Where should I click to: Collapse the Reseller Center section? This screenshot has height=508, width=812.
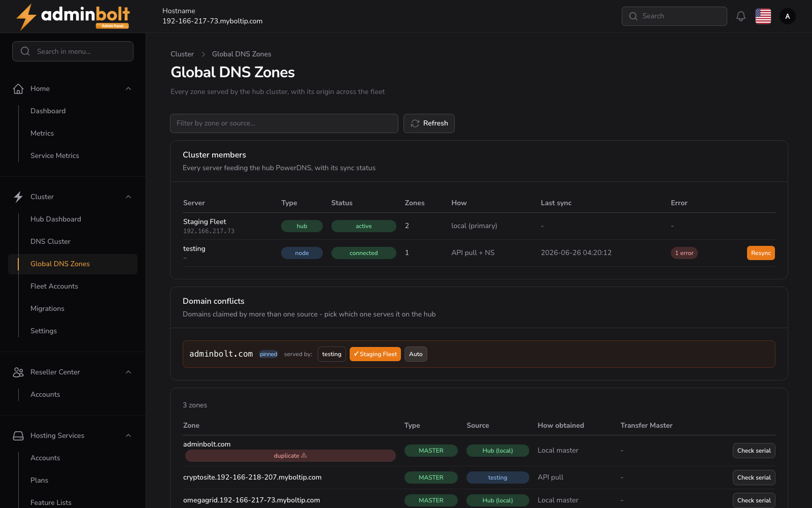pyautogui.click(x=128, y=372)
